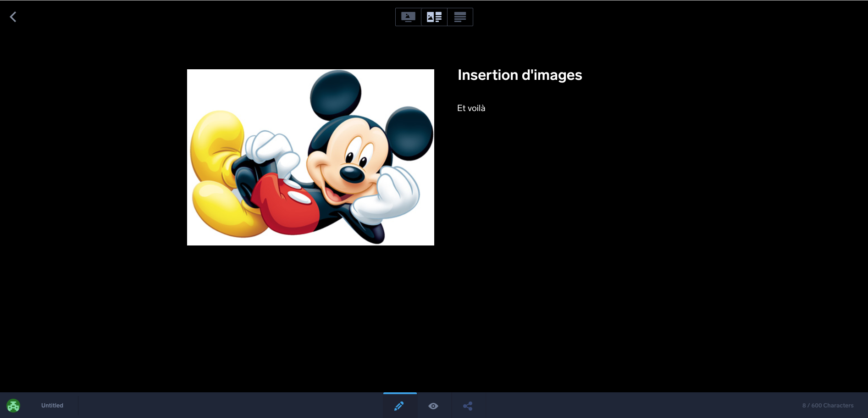The height and width of the screenshot is (418, 868).
Task: Select the full image layout icon
Action: (x=408, y=17)
